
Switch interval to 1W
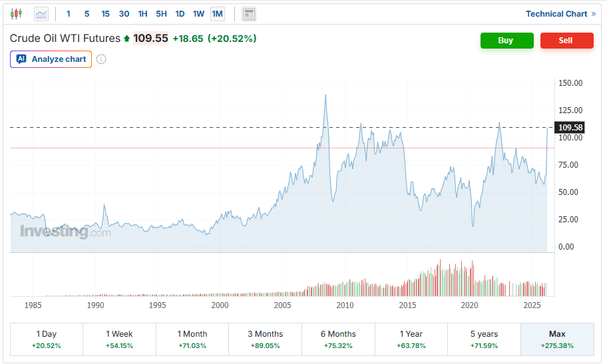click(198, 13)
